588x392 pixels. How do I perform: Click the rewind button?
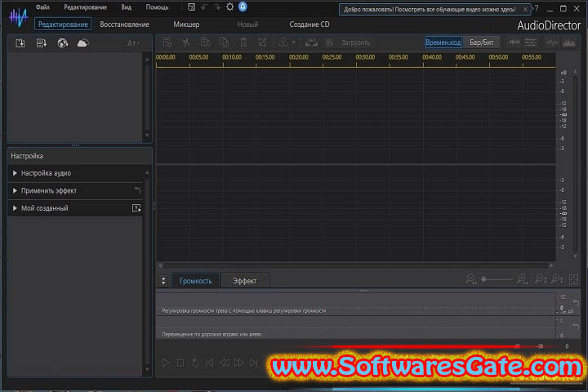225,363
